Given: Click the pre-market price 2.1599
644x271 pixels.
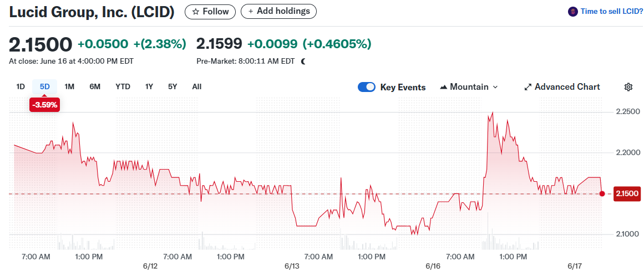Looking at the screenshot, I should click(219, 44).
